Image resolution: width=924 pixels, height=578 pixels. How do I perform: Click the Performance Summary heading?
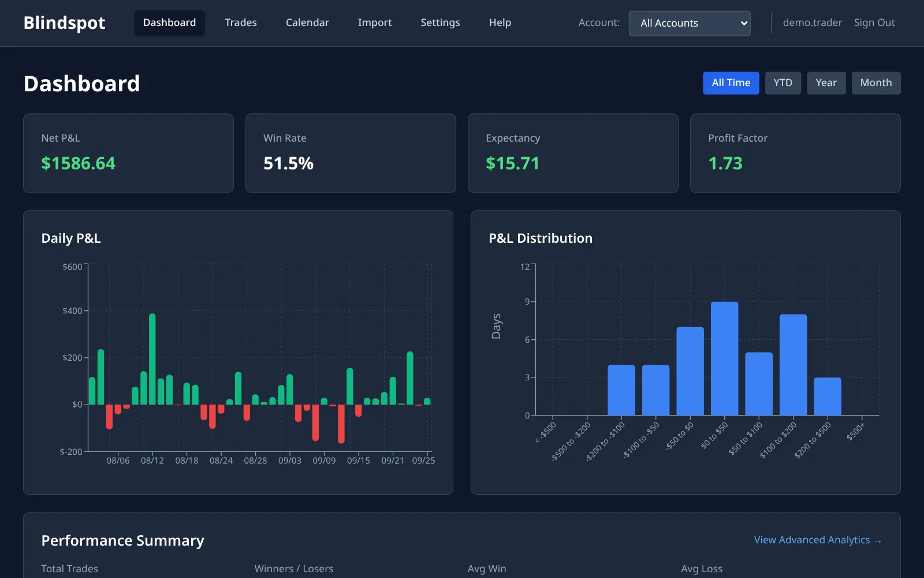click(122, 540)
